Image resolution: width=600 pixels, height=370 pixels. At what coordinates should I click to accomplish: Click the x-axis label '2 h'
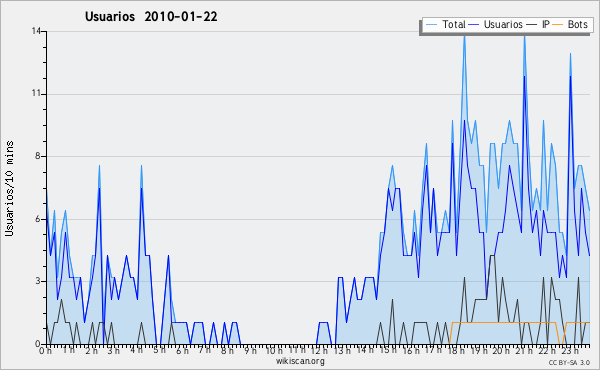pyautogui.click(x=91, y=350)
